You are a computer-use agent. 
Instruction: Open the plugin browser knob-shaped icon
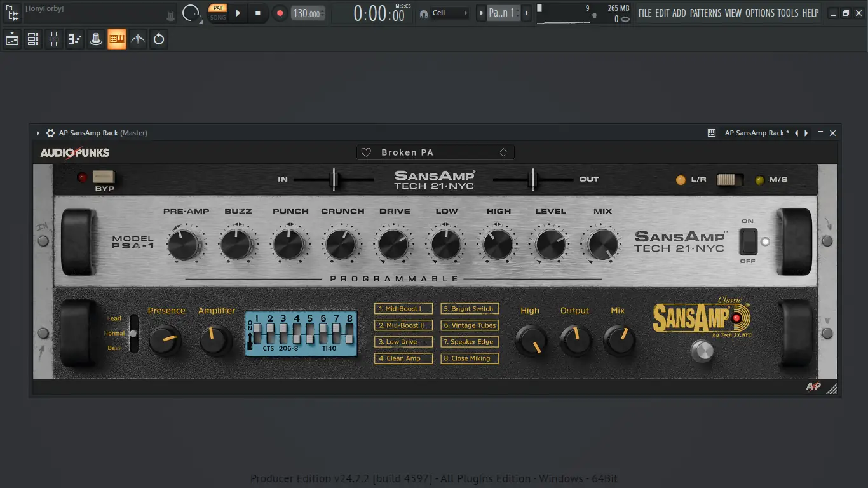(96, 39)
